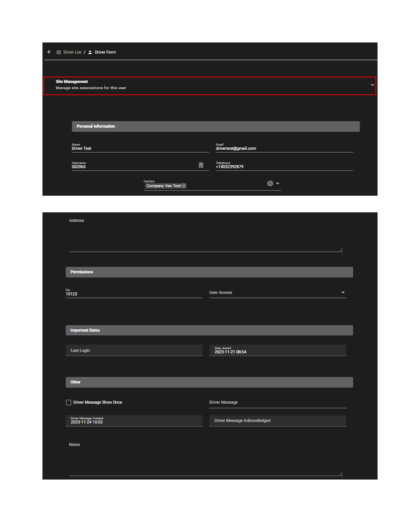This screenshot has width=420, height=522.
Task: Click the badge icon in Username field
Action: [201, 165]
